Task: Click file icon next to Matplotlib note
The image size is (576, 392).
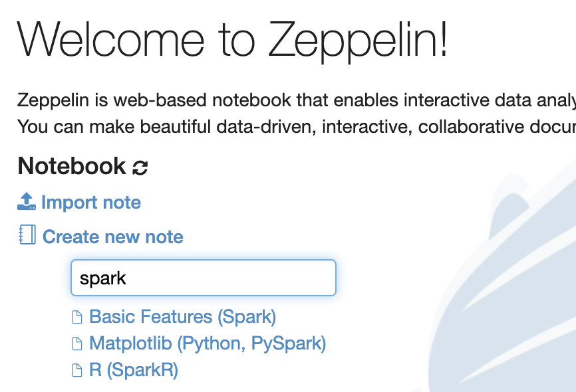Action: (76, 343)
